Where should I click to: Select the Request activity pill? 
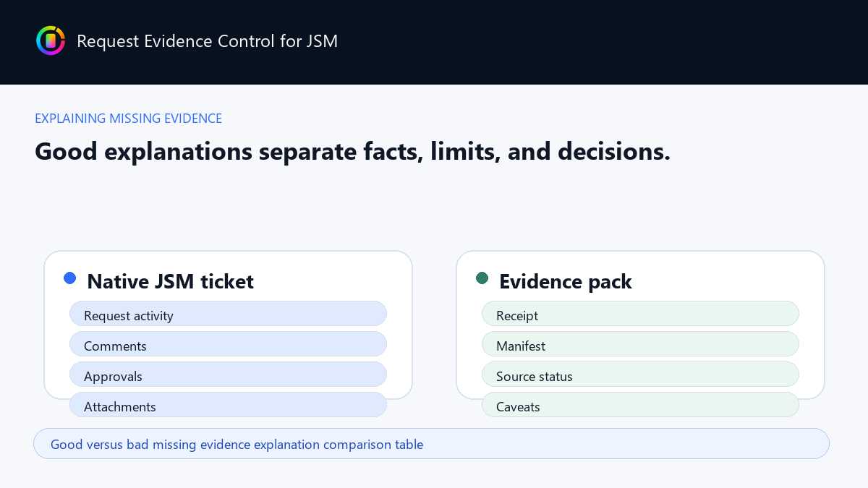coord(228,314)
